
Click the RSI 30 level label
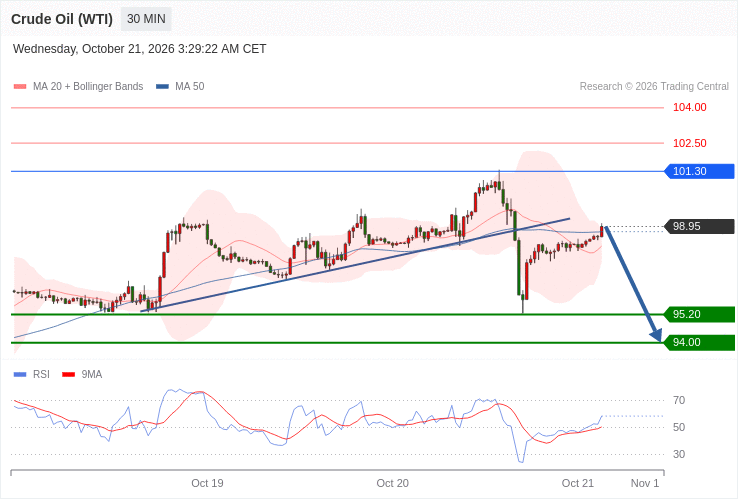(x=679, y=454)
